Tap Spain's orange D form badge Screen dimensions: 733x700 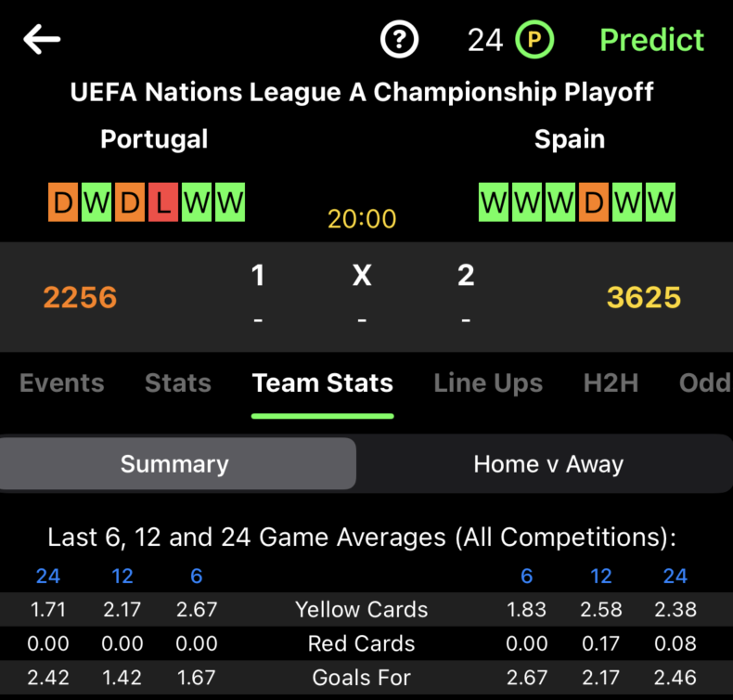pos(594,202)
